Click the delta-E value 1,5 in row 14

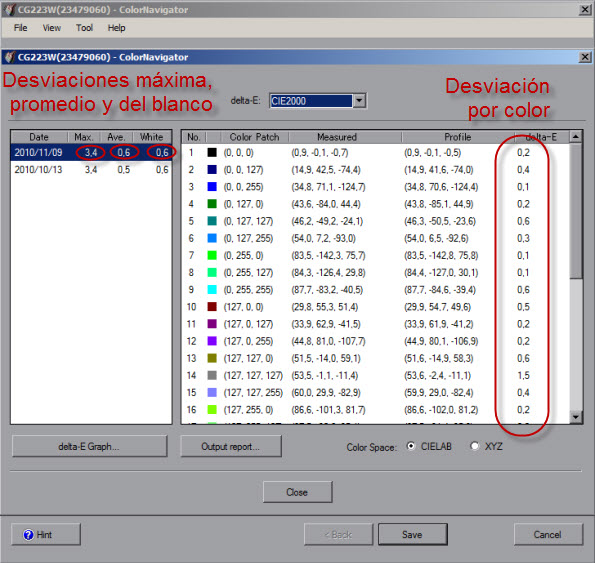tap(523, 376)
